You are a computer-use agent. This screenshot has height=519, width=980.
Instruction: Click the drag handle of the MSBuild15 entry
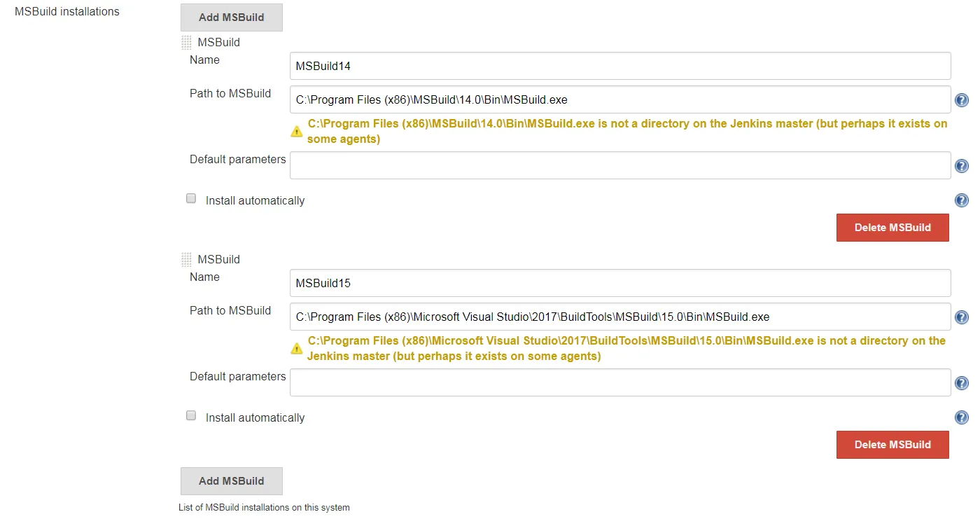click(x=186, y=260)
